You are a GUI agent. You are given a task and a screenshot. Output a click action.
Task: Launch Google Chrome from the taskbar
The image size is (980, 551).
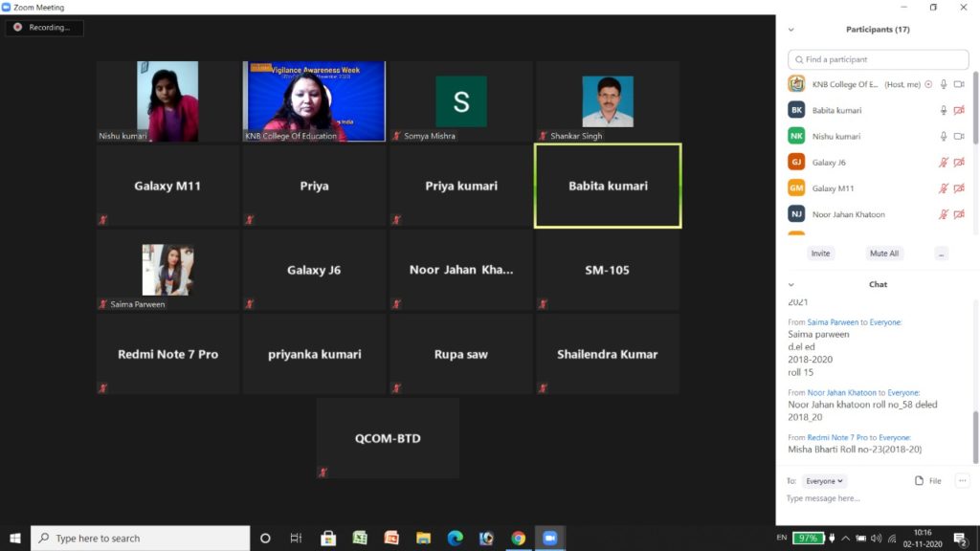point(518,538)
